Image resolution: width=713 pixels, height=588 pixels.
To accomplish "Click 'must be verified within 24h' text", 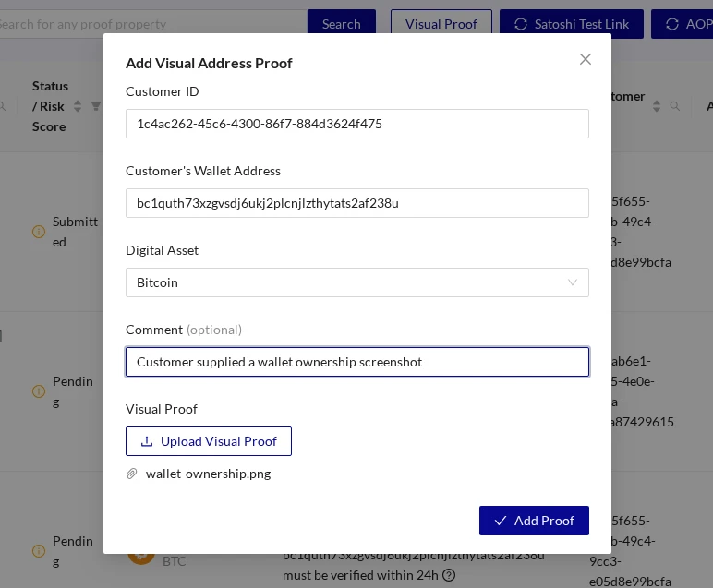I will click(x=360, y=575).
